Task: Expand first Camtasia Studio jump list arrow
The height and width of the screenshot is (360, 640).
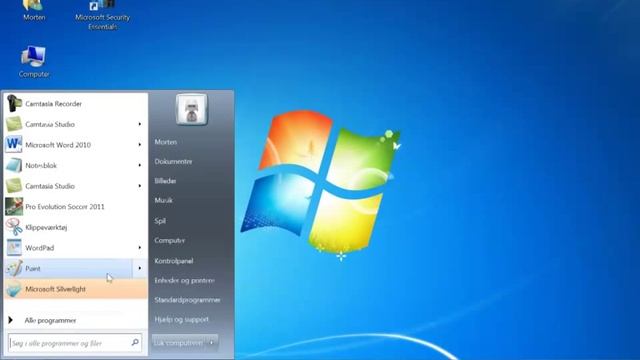Action: (140, 124)
